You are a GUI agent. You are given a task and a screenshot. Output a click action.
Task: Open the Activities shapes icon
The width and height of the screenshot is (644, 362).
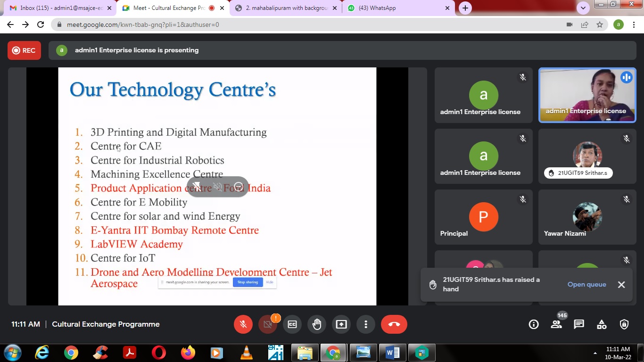point(602,324)
